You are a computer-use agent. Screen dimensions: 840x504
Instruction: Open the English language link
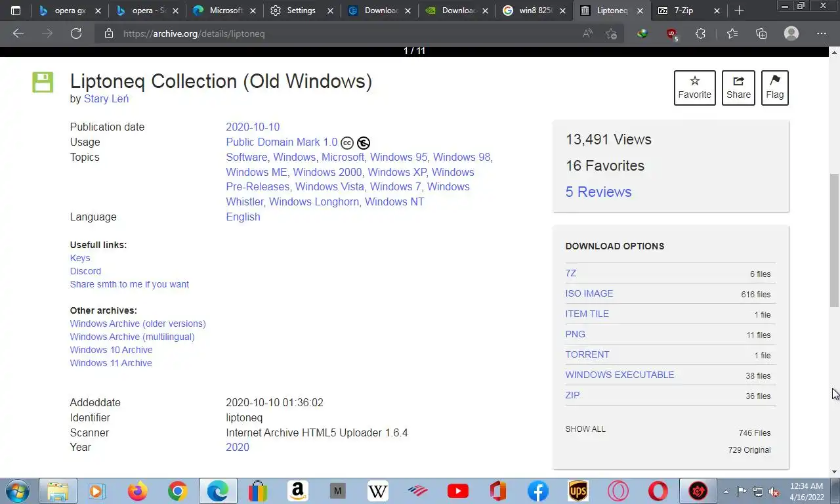click(243, 217)
